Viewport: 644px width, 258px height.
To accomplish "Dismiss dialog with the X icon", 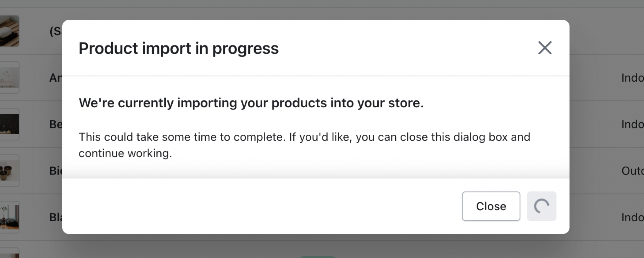I will click(x=545, y=48).
